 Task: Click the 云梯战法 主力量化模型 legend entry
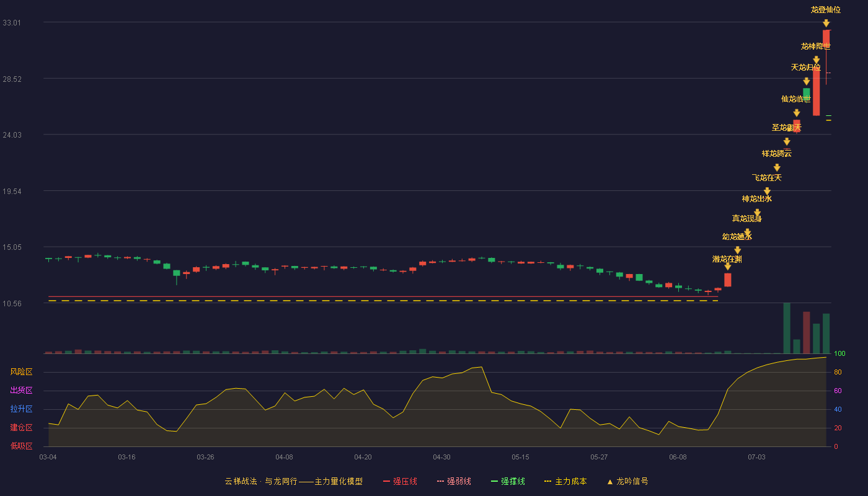click(x=293, y=481)
